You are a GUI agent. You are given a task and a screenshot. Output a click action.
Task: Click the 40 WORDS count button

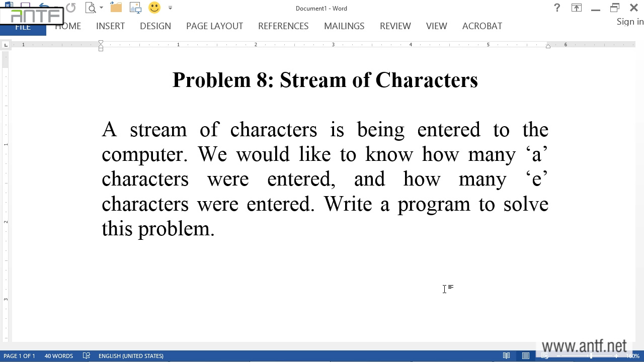point(59,356)
